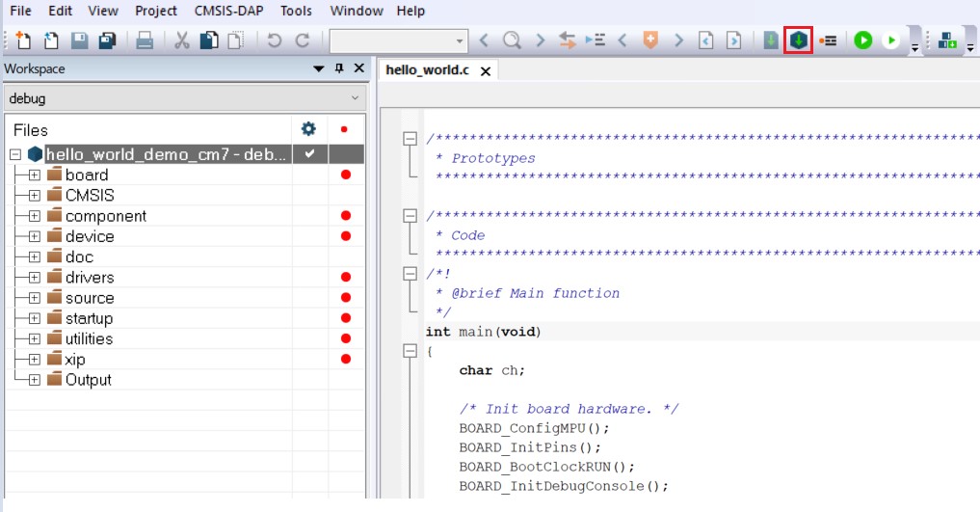Click the Create New Document icon
Viewport: 980px width, 512px height.
pyautogui.click(x=23, y=40)
